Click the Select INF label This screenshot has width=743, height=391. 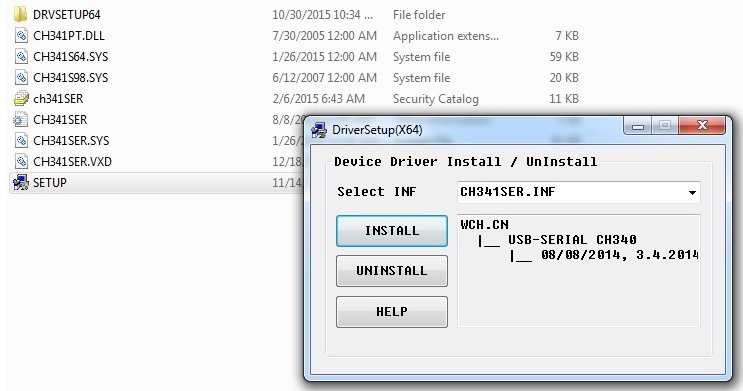point(377,191)
